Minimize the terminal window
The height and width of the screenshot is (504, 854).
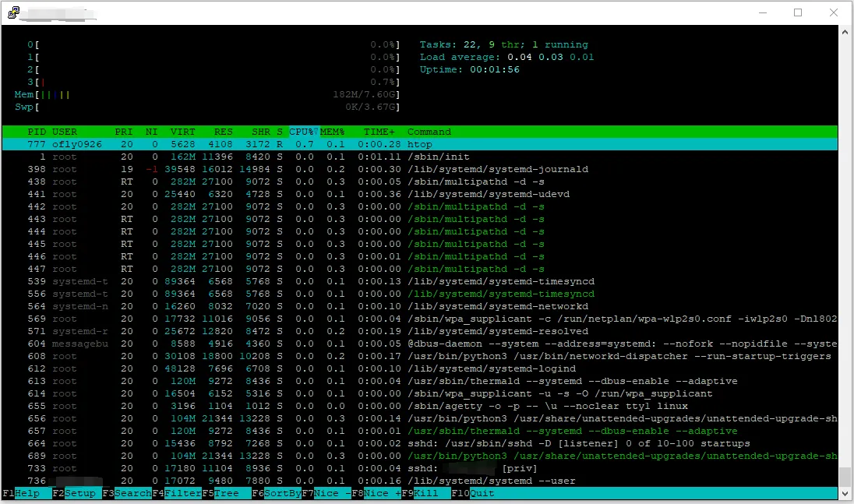tap(763, 12)
